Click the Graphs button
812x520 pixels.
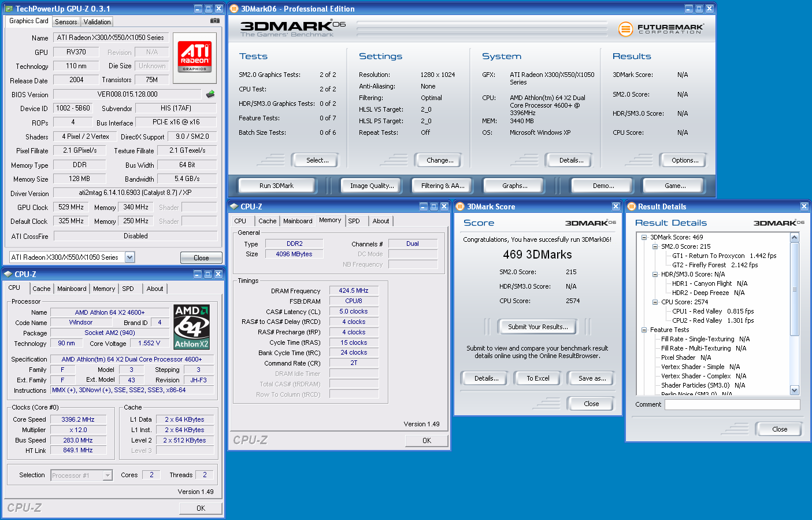pyautogui.click(x=514, y=186)
